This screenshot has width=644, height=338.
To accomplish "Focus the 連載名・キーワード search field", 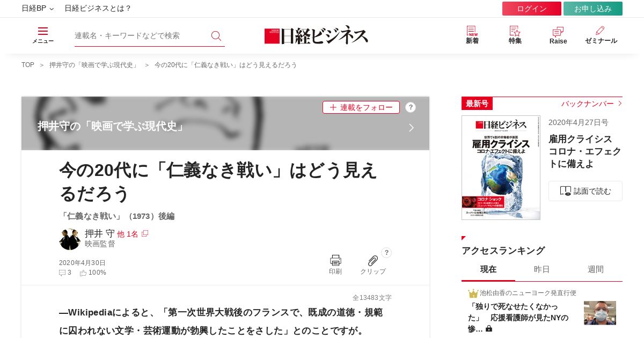I will [141, 35].
